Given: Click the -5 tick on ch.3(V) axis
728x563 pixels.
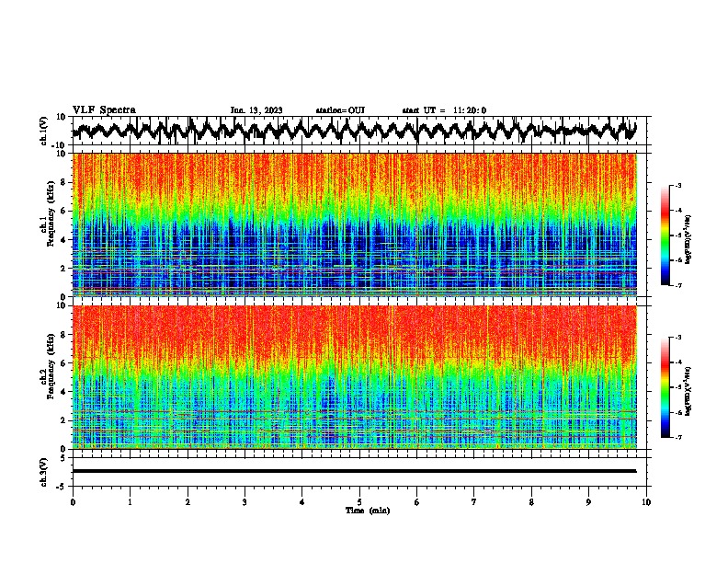Looking at the screenshot, I should [62, 487].
